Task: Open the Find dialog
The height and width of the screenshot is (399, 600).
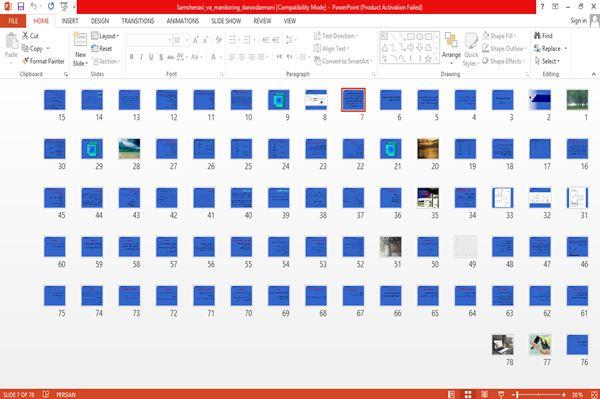Action: (x=543, y=36)
